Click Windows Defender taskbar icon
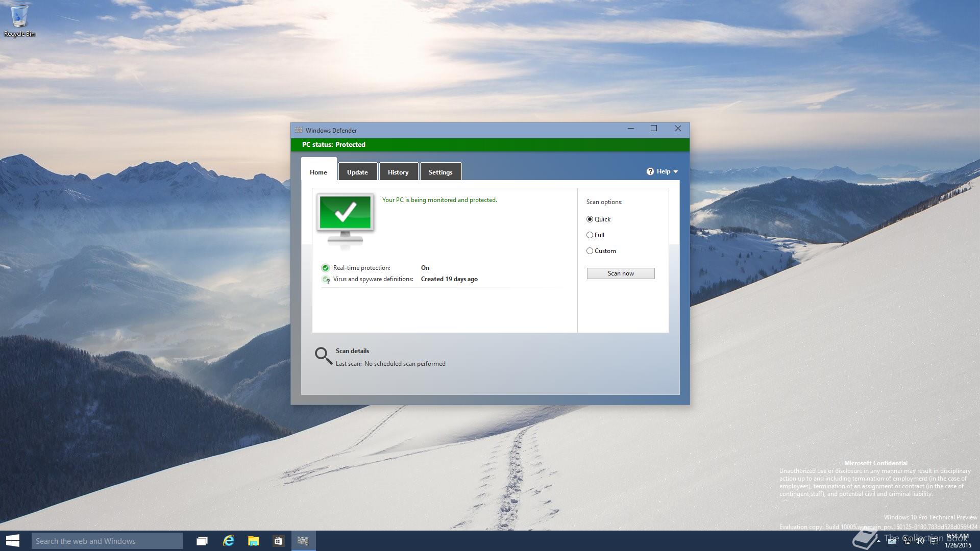 click(x=303, y=541)
